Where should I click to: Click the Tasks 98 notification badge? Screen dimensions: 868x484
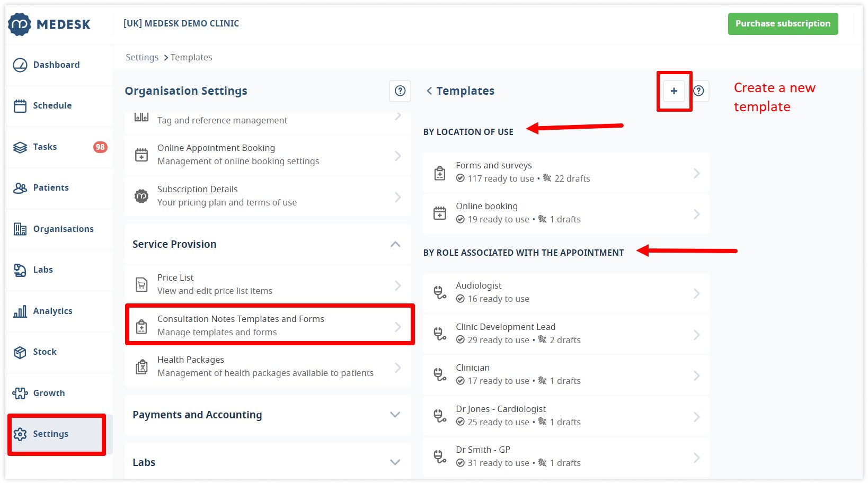(x=100, y=147)
